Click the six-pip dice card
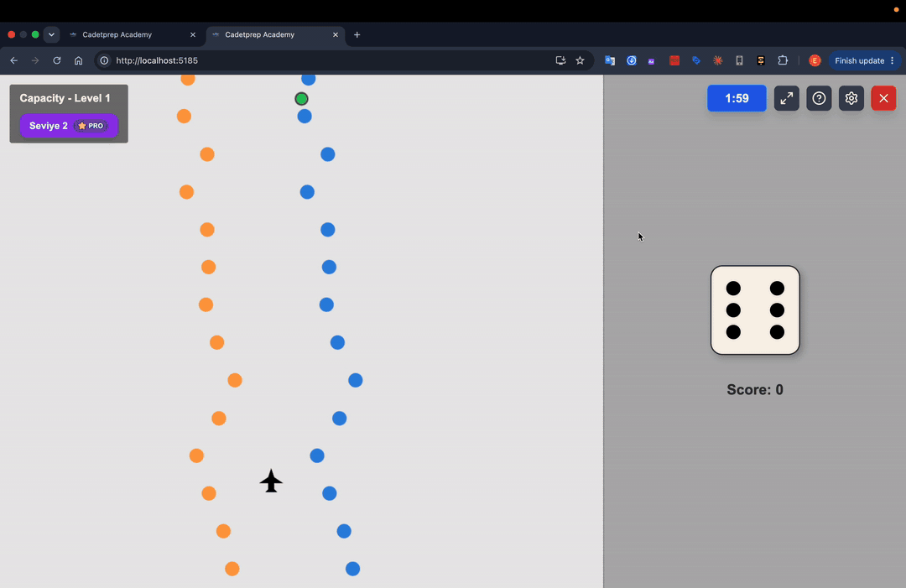 point(755,310)
